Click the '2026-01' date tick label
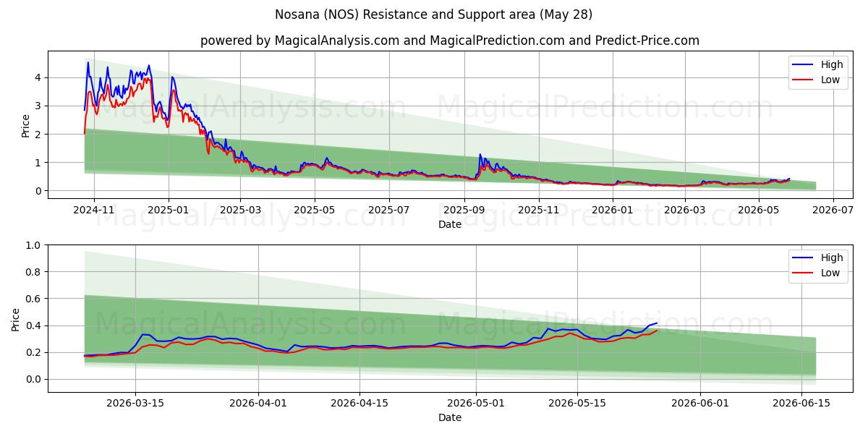Screen dimensions: 868x434 (x=612, y=210)
